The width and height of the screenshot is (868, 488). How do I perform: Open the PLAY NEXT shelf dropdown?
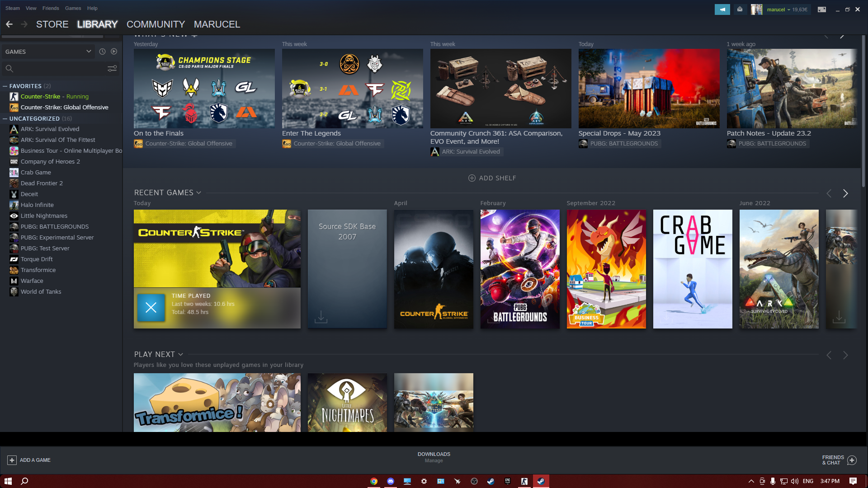coord(181,355)
